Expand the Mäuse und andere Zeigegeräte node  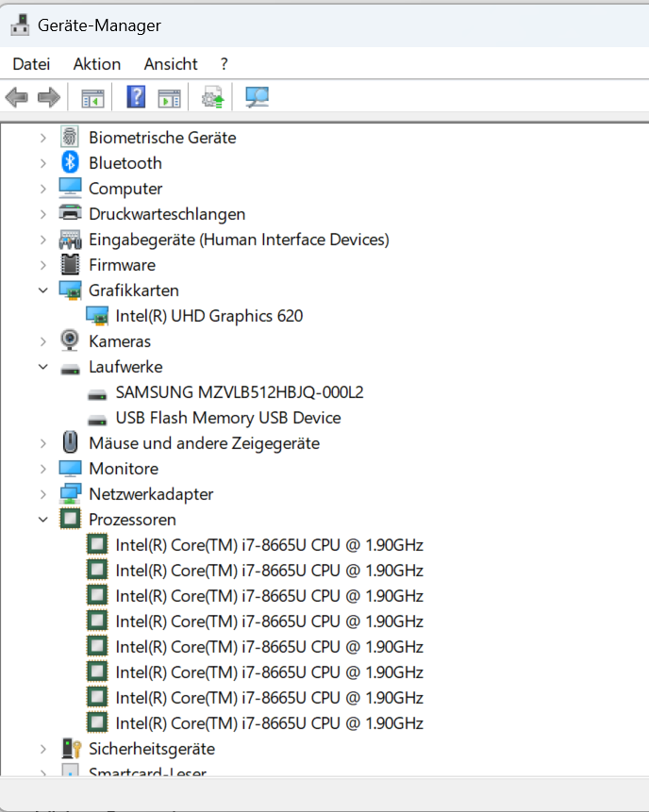[x=43, y=443]
